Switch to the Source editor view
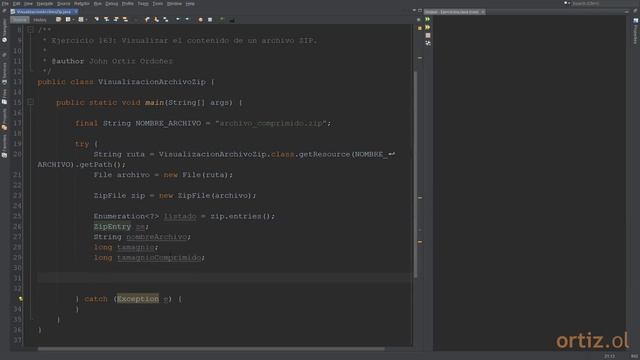 click(x=20, y=20)
